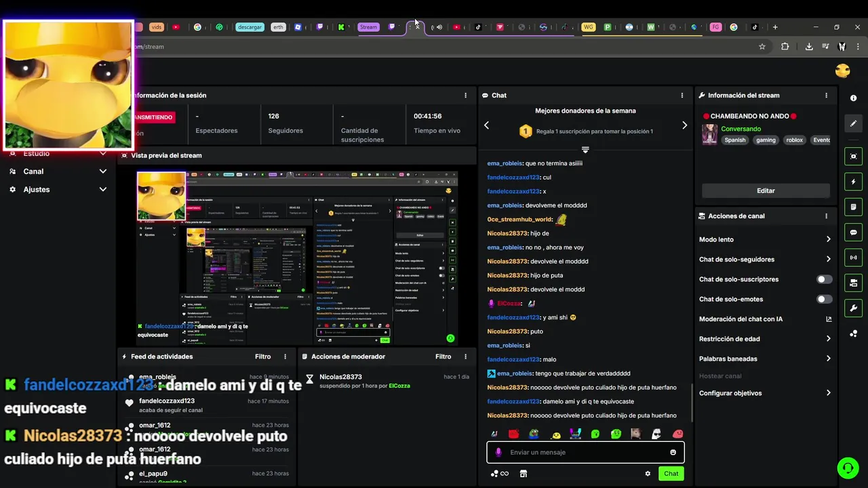This screenshot has height=488, width=868.
Task: Open external link icon for Moderación del chat con IA
Action: tap(828, 319)
